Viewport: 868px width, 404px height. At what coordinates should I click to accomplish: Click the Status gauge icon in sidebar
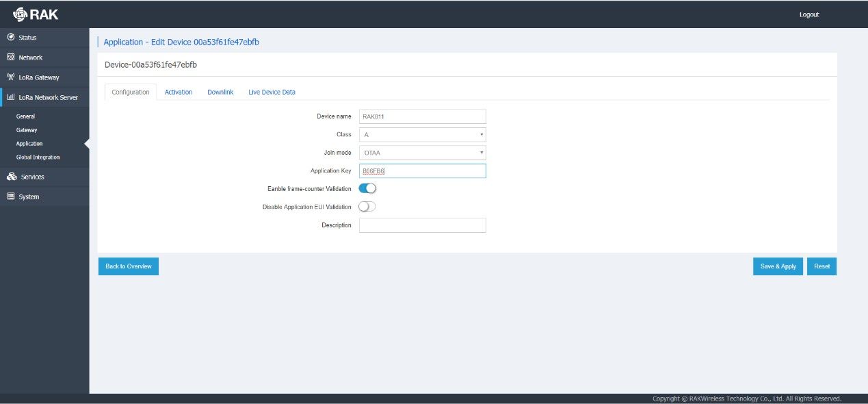(x=10, y=37)
